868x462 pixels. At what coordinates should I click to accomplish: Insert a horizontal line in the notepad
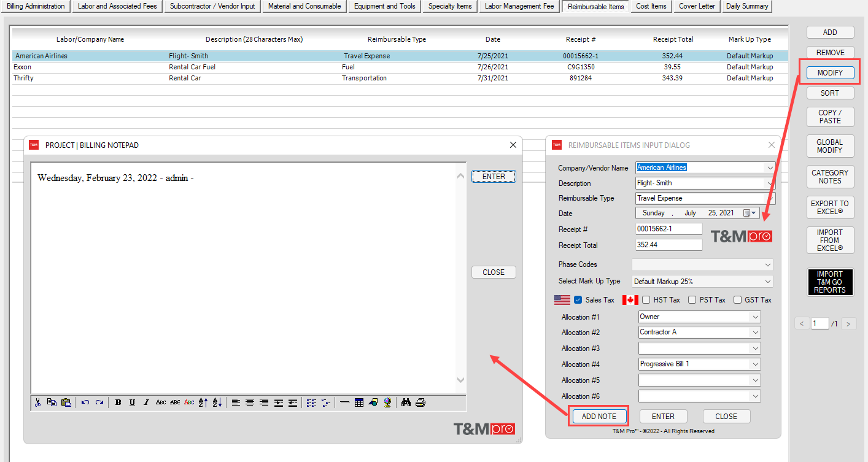point(344,402)
